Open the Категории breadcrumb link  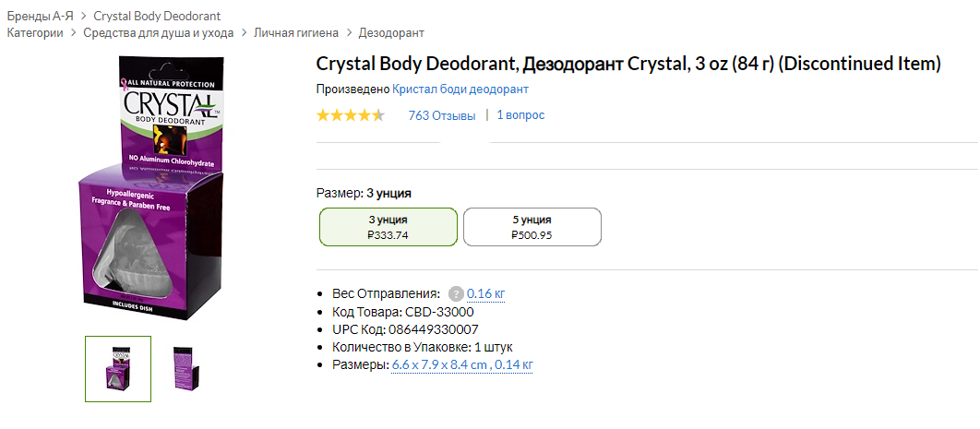click(35, 33)
